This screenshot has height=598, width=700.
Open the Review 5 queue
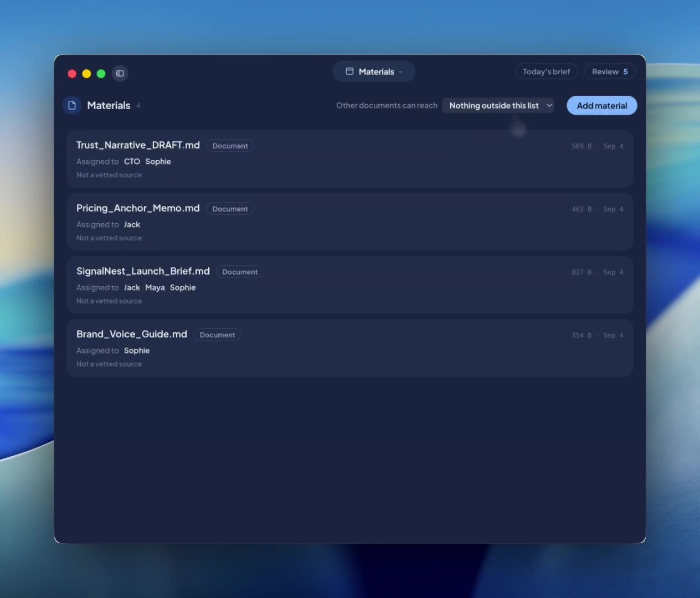point(610,71)
